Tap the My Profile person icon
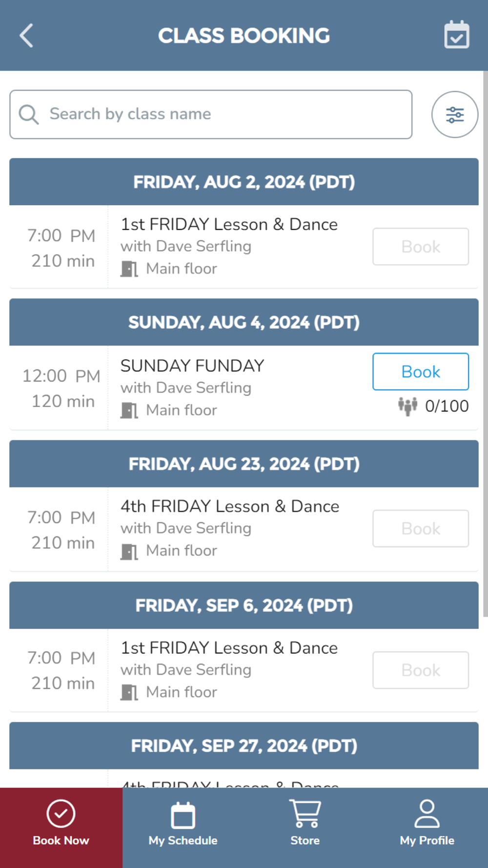Viewport: 488px width, 868px height. [x=427, y=813]
